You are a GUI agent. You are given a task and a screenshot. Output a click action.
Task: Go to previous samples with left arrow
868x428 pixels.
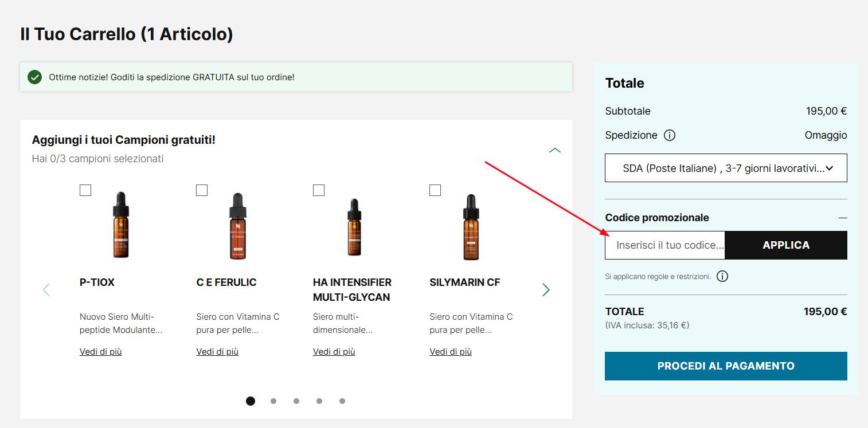(46, 290)
